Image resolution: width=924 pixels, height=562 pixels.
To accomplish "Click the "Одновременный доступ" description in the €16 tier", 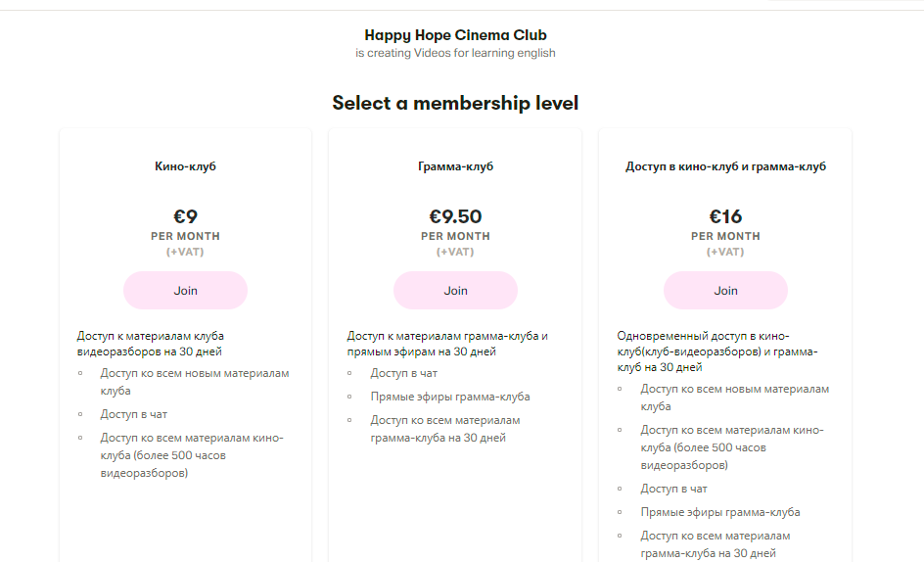I will 717,351.
